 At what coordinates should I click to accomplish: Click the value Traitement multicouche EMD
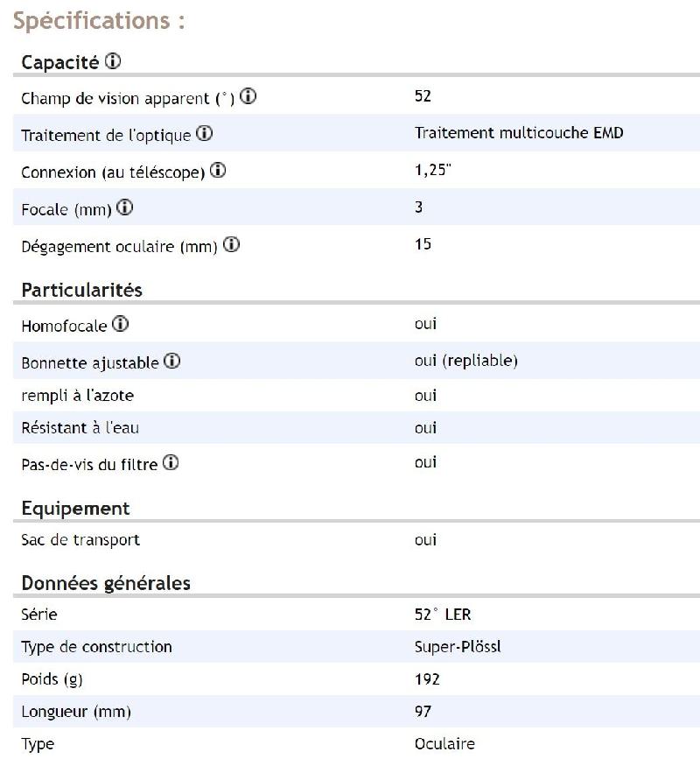(519, 133)
